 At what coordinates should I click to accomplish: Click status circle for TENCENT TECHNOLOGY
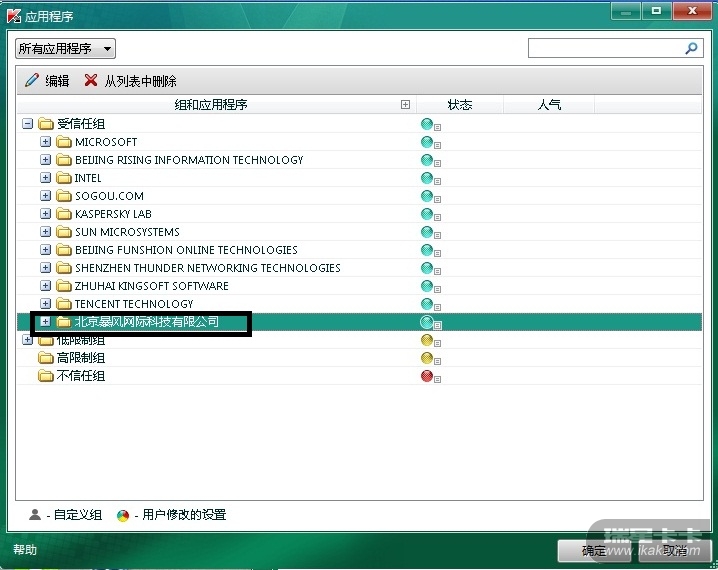[x=427, y=304]
